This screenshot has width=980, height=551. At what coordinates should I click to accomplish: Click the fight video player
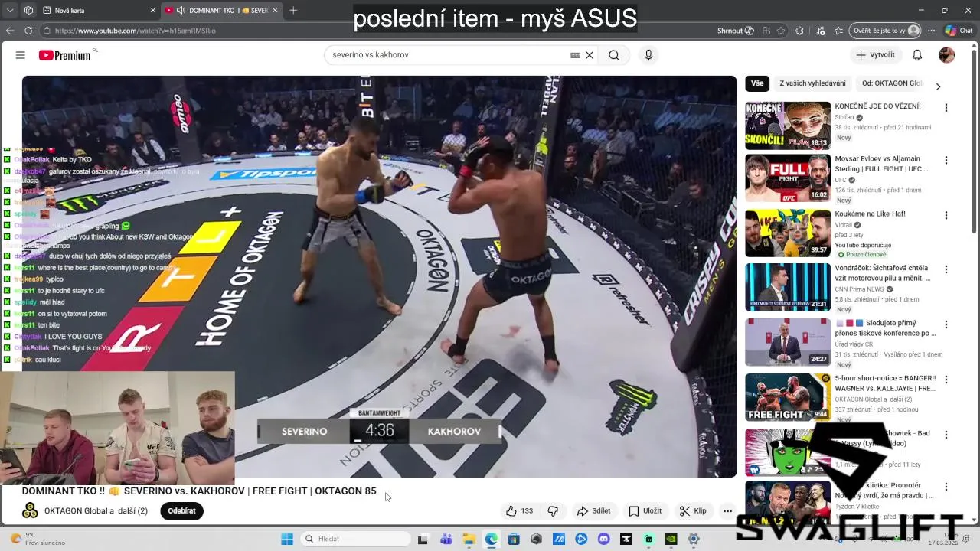click(x=379, y=276)
